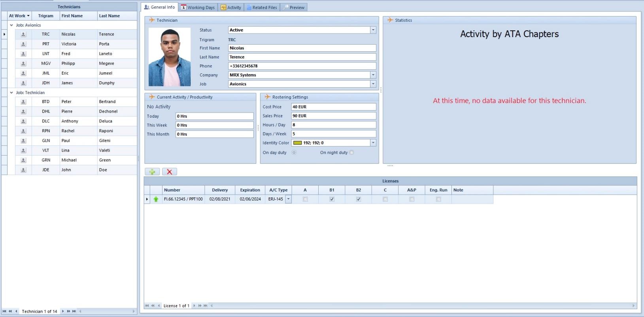Open the Status dropdown showing Active
This screenshot has width=644, height=317.
coord(373,30)
